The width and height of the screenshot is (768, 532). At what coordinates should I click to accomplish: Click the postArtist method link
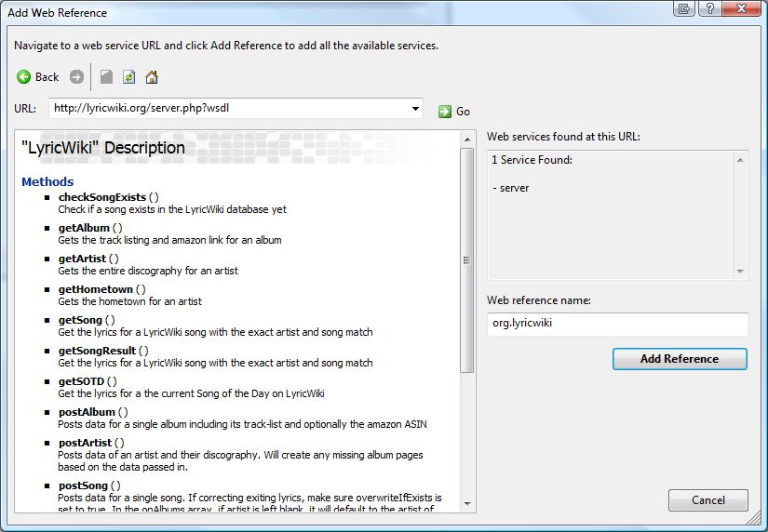(86, 443)
